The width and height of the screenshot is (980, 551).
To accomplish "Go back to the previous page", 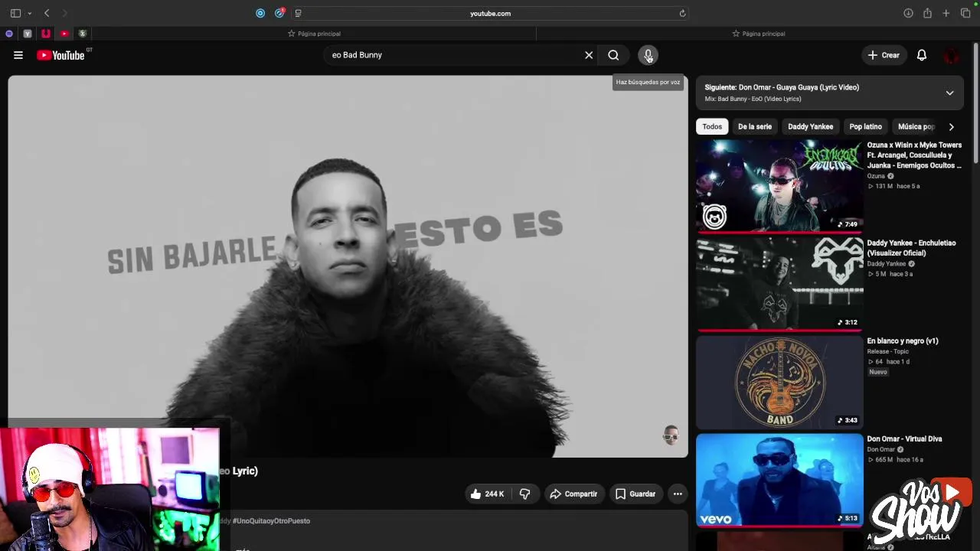I will pyautogui.click(x=47, y=13).
